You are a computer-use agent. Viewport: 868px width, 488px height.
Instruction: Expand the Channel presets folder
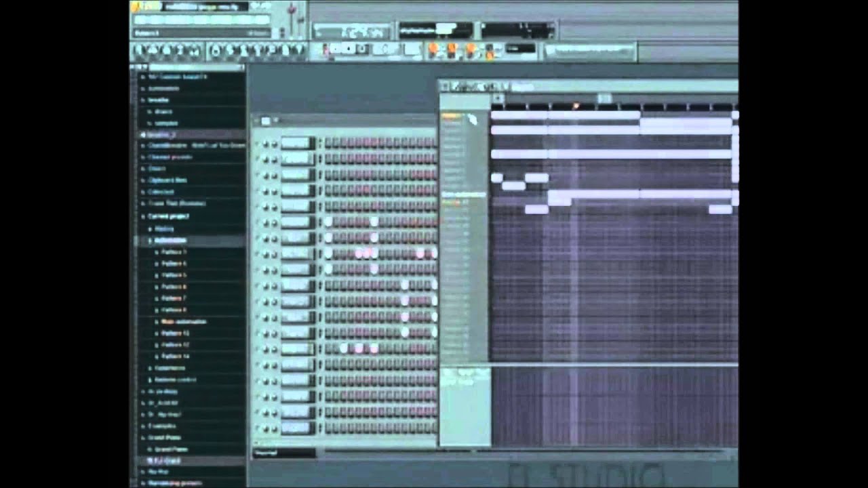click(169, 157)
